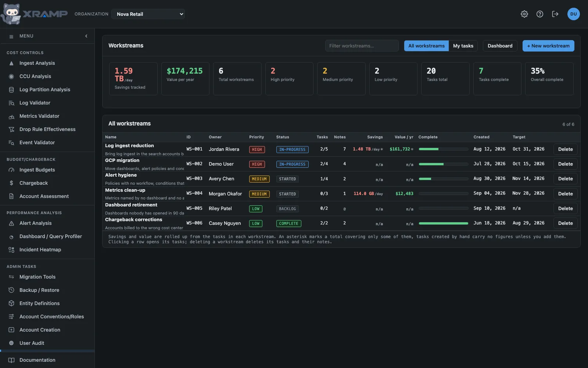Click the Chargeback dollar icon

pyautogui.click(x=11, y=183)
